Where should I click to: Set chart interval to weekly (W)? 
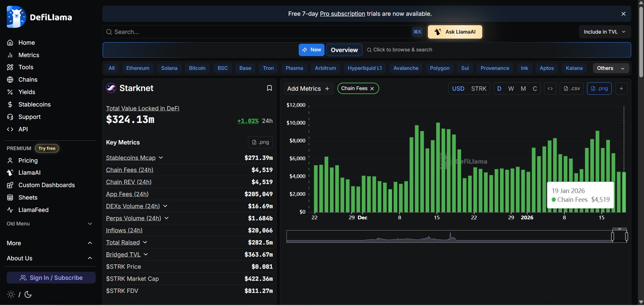(x=511, y=89)
